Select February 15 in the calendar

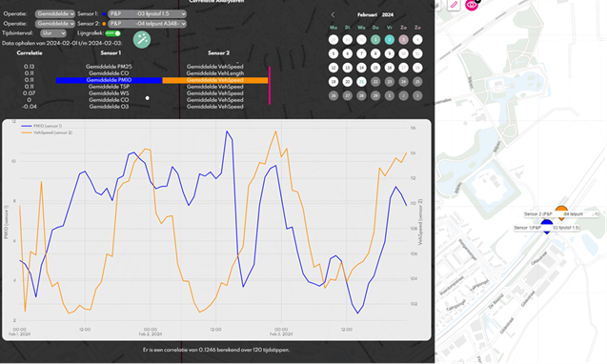375,68
